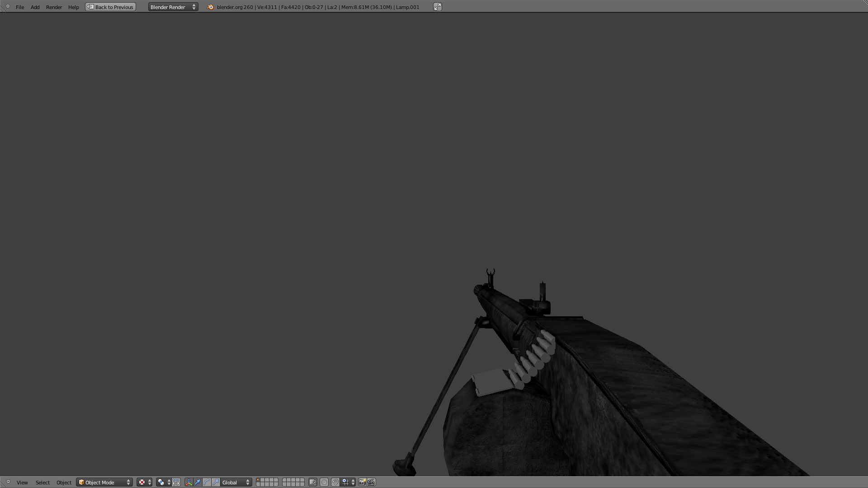
Task: Toggle manipulate object centers only
Action: point(176,483)
